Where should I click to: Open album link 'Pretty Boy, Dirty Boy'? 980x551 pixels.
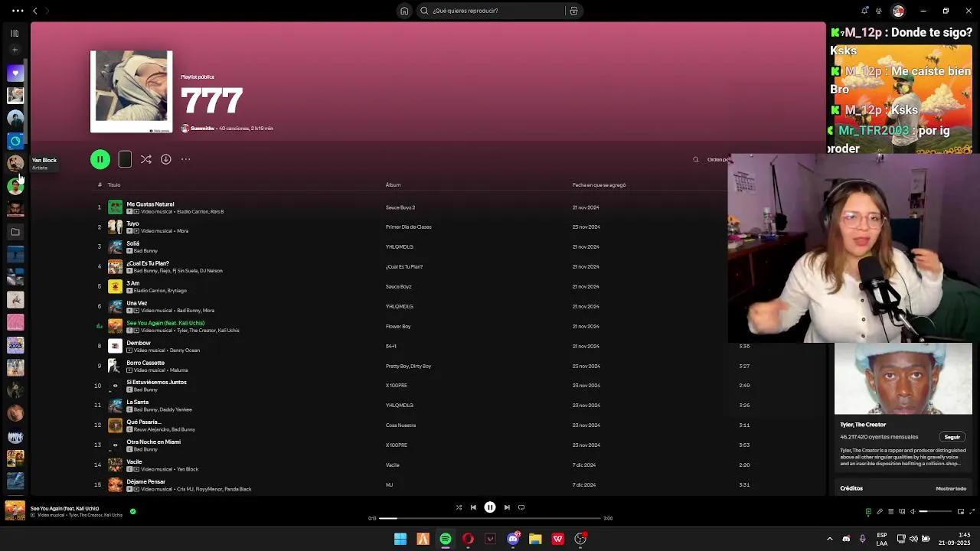pos(408,366)
